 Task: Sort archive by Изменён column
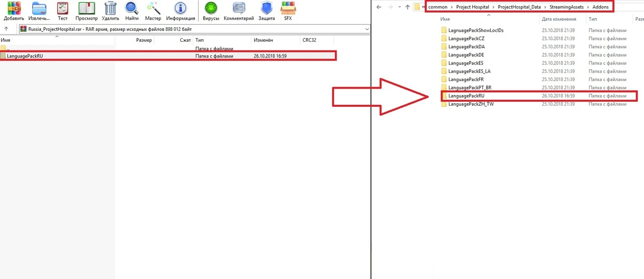point(276,40)
